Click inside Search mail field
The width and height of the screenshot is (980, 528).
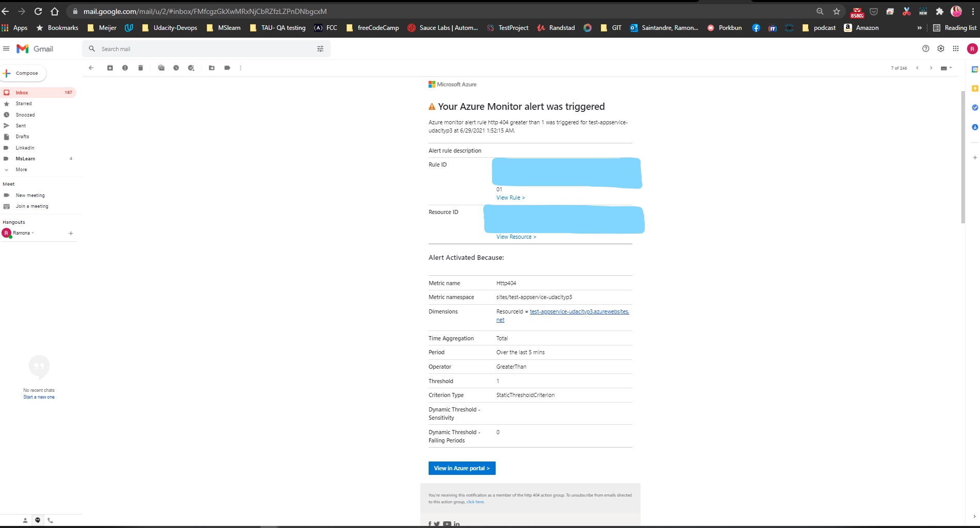206,49
